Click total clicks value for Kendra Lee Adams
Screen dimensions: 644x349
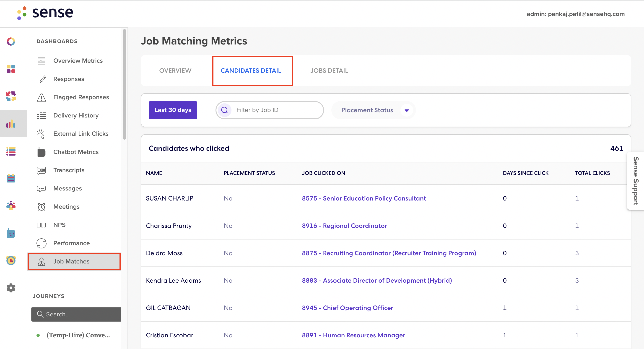(577, 281)
